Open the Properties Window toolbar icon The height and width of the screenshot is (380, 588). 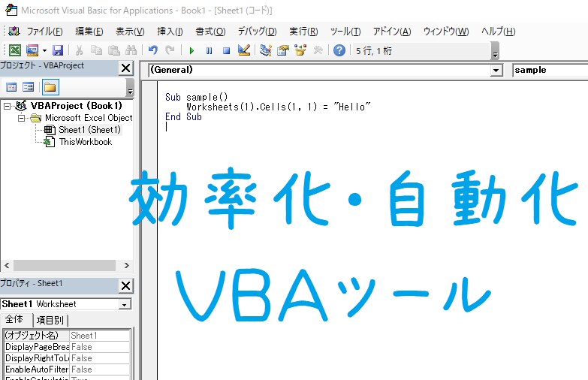[x=283, y=50]
